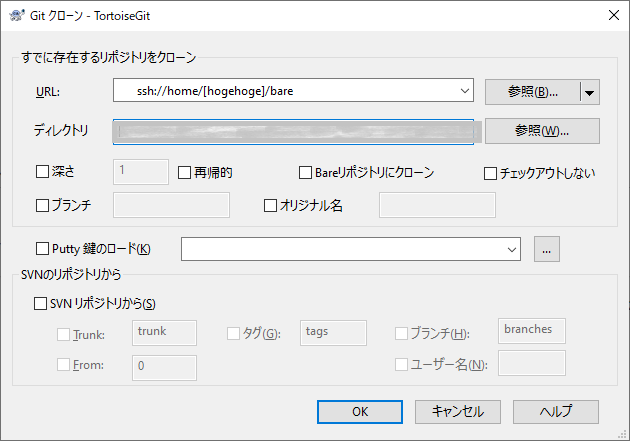
Task: Open the arrow menu beside URL browse button
Action: pos(589,92)
